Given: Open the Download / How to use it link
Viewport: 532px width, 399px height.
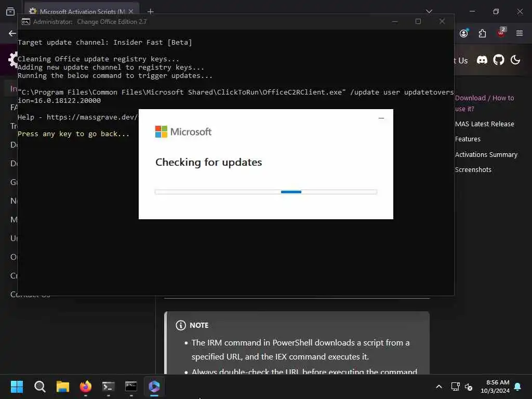Looking at the screenshot, I should pyautogui.click(x=484, y=103).
